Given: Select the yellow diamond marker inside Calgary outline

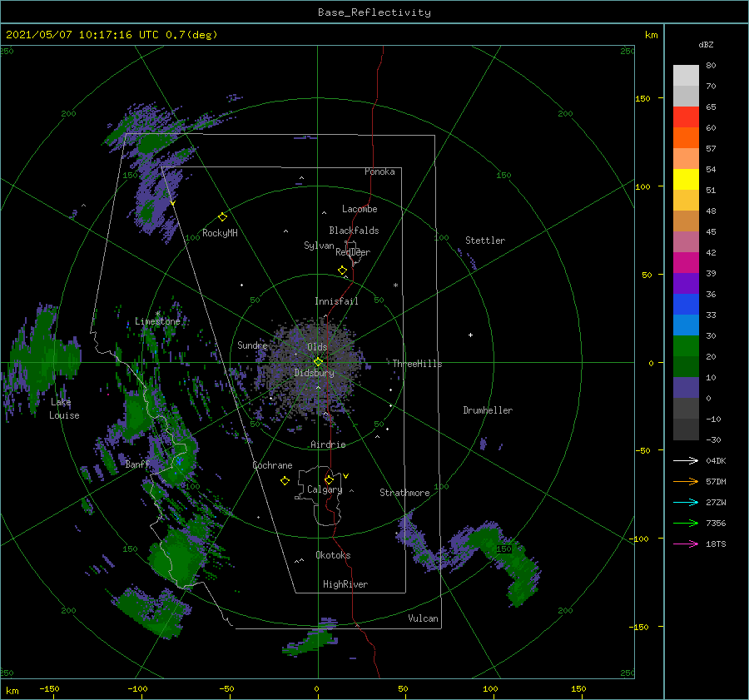Looking at the screenshot, I should 329,479.
